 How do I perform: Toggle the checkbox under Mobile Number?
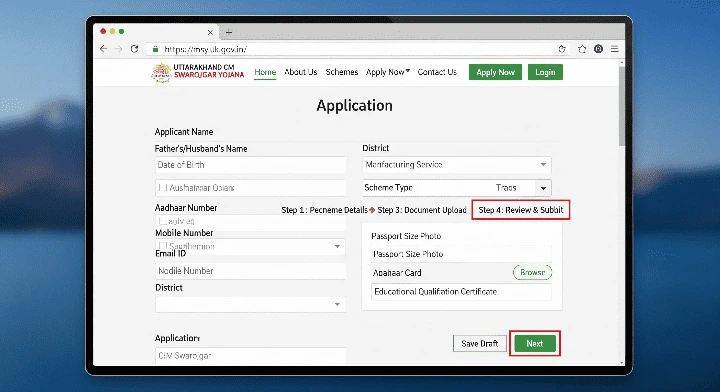tap(163, 246)
